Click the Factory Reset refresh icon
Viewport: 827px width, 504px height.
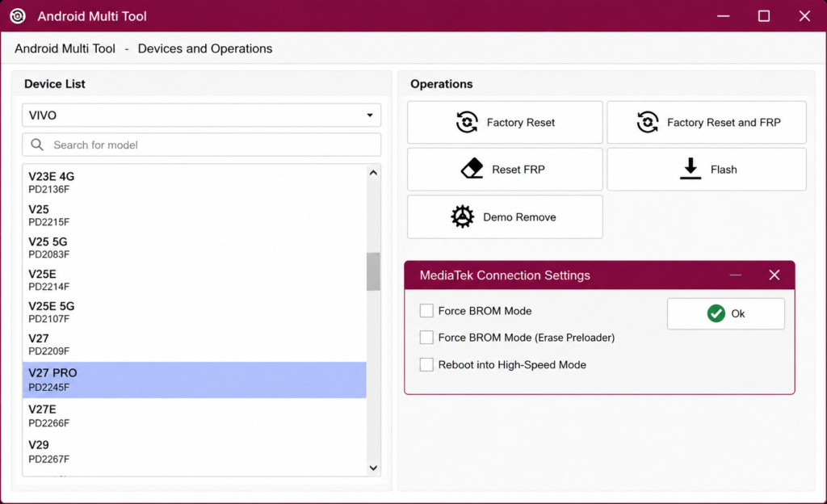coord(467,122)
